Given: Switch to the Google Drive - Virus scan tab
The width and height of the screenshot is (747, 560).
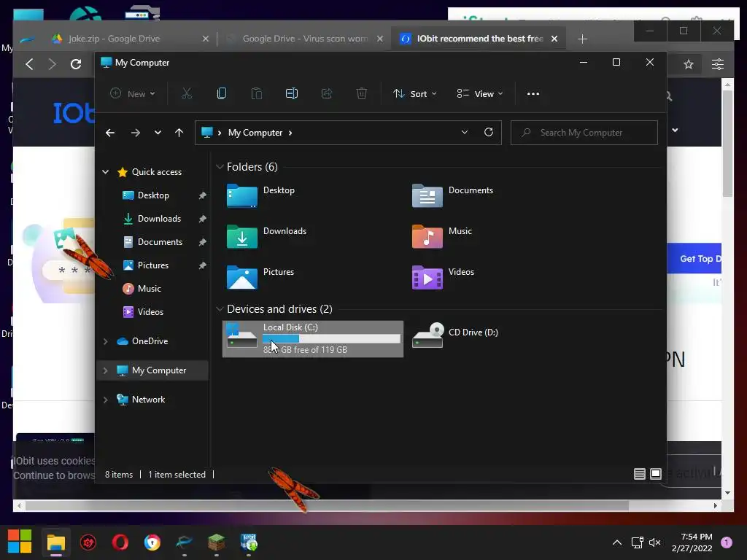Looking at the screenshot, I should (305, 39).
